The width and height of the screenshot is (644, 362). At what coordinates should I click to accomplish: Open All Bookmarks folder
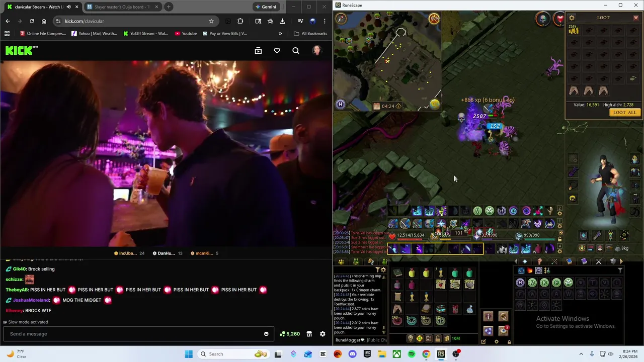tap(310, 34)
